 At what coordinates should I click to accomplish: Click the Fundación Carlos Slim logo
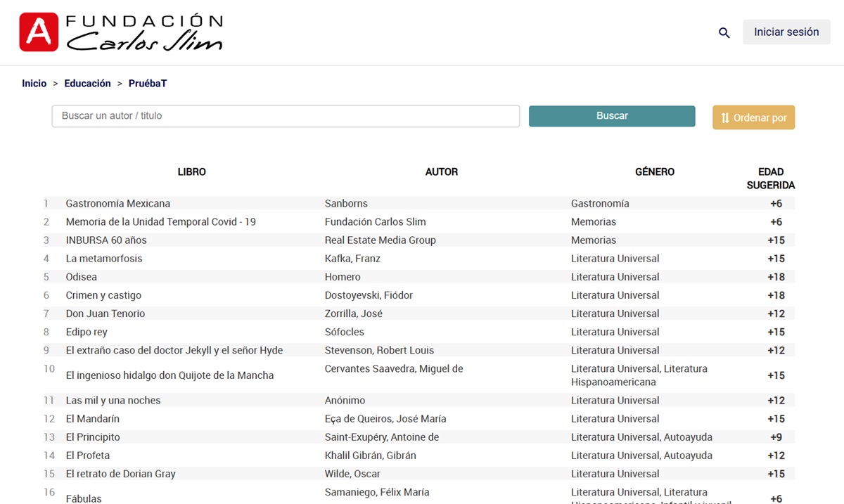click(121, 32)
